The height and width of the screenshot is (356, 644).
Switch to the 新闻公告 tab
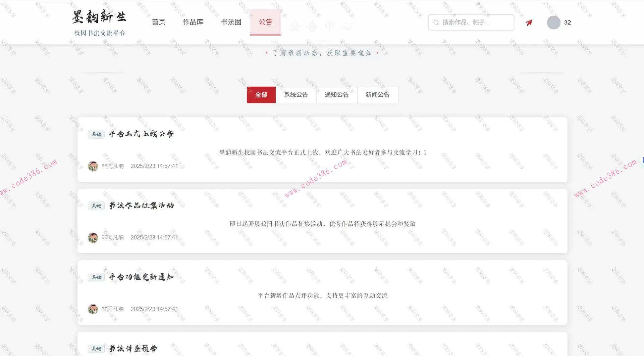[377, 95]
